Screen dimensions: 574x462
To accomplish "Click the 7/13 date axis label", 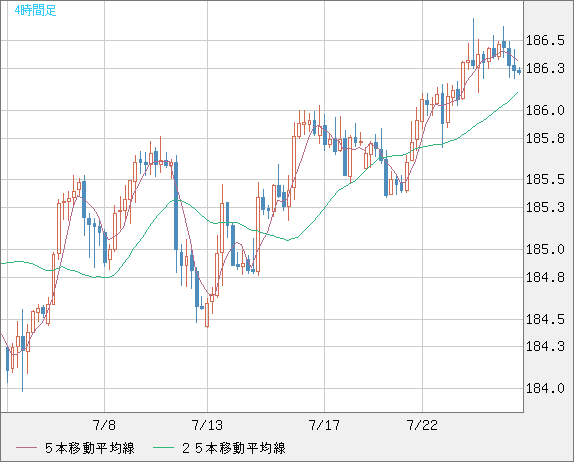I will 207,425.
